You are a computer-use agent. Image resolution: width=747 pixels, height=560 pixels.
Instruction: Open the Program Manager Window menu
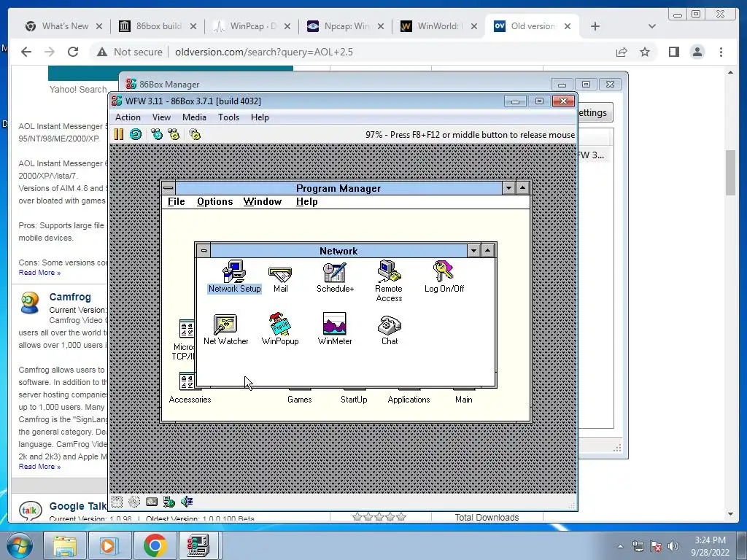tap(263, 201)
